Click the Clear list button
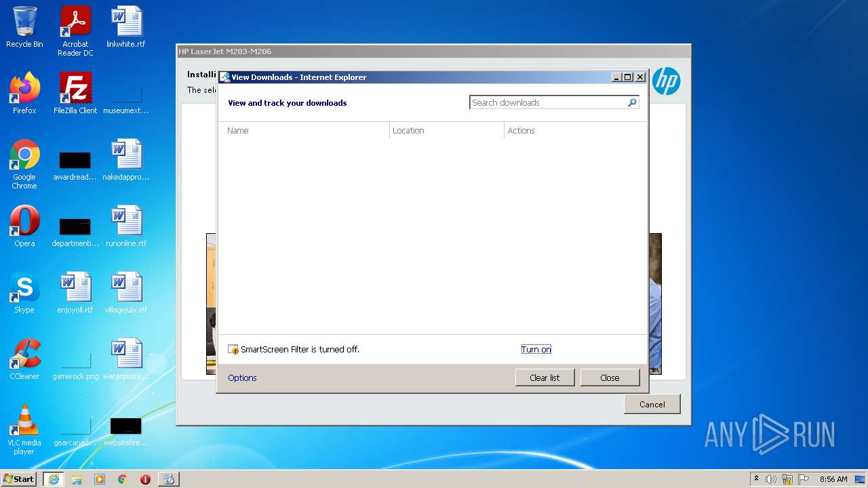Image resolution: width=868 pixels, height=488 pixels. click(x=545, y=378)
